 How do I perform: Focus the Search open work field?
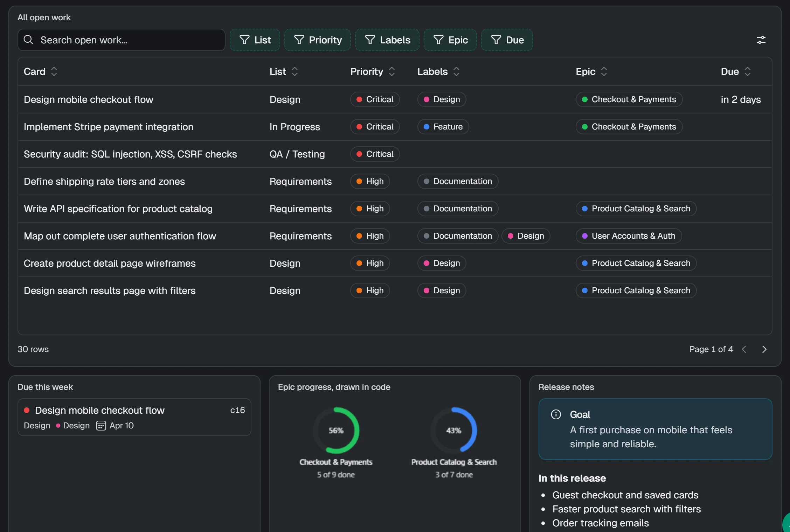(122, 40)
